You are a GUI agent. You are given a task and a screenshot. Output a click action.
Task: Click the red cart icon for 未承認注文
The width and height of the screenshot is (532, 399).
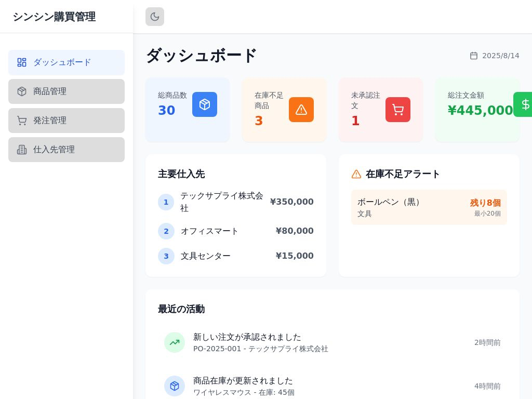coord(398,110)
